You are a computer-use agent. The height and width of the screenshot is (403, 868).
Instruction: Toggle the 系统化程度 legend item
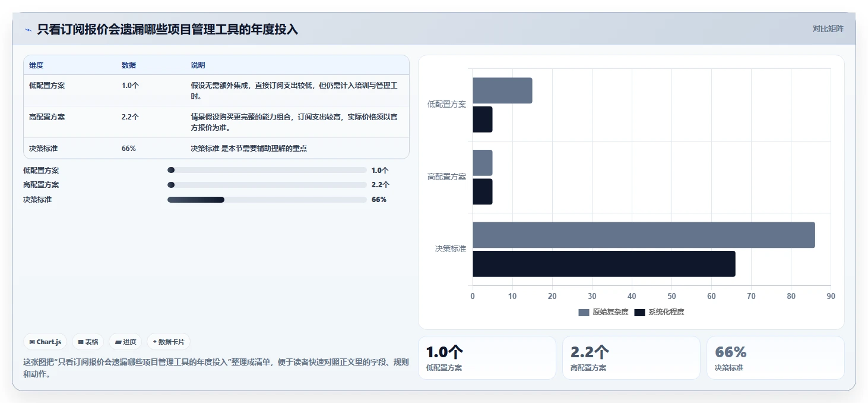click(659, 312)
